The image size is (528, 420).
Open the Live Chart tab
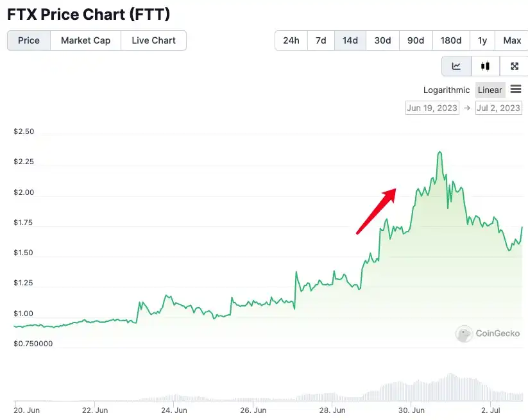click(x=153, y=40)
